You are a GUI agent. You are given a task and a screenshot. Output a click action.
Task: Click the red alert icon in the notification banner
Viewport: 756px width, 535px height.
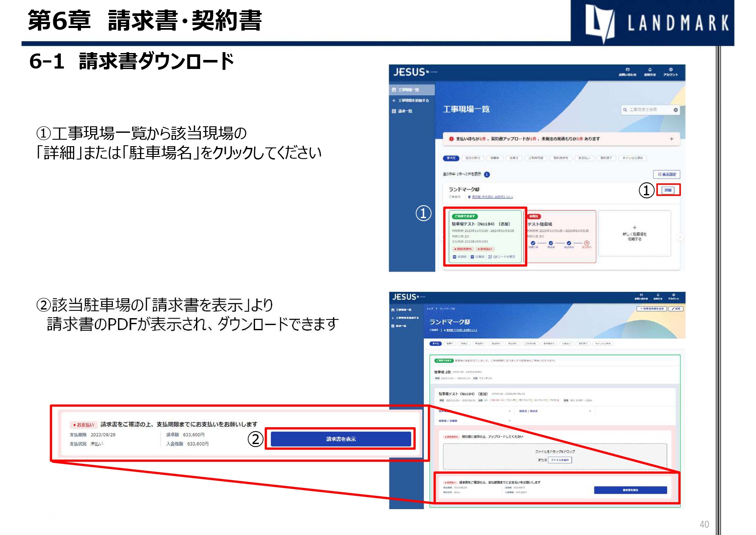pos(451,139)
